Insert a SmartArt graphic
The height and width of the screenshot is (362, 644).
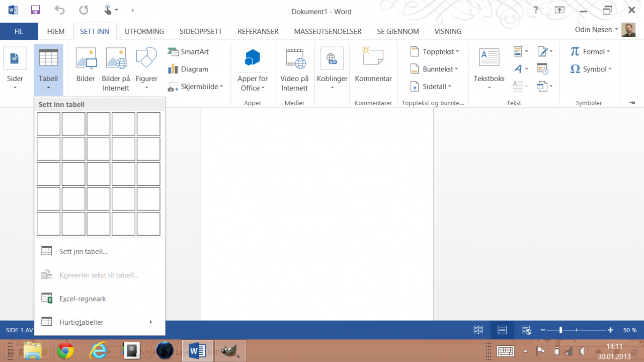[188, 51]
